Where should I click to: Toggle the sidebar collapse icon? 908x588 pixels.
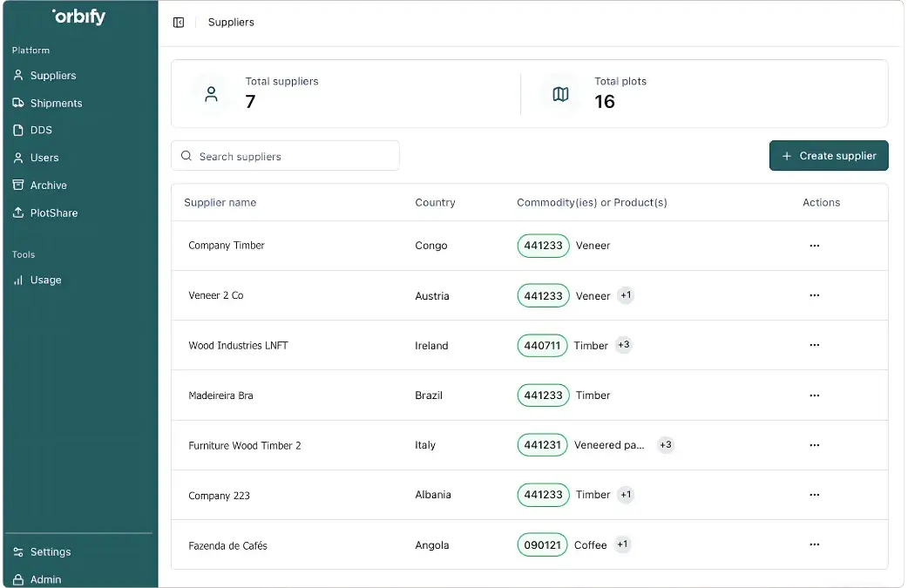coord(179,23)
